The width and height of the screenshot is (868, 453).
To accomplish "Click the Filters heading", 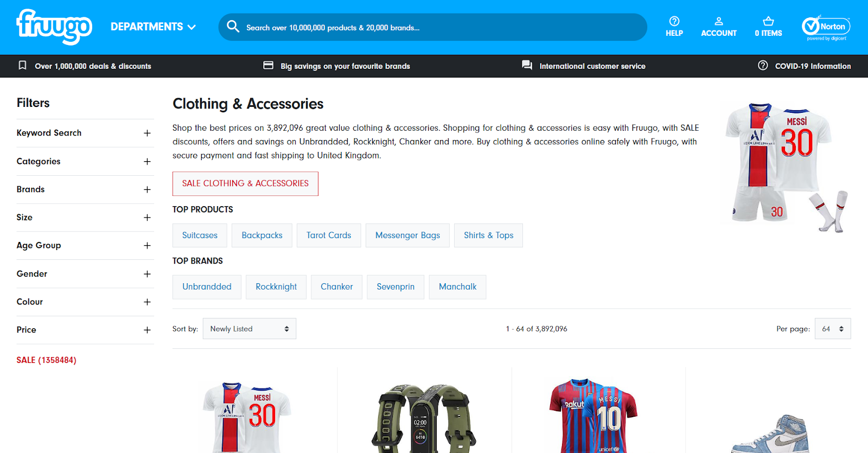I will pyautogui.click(x=33, y=103).
